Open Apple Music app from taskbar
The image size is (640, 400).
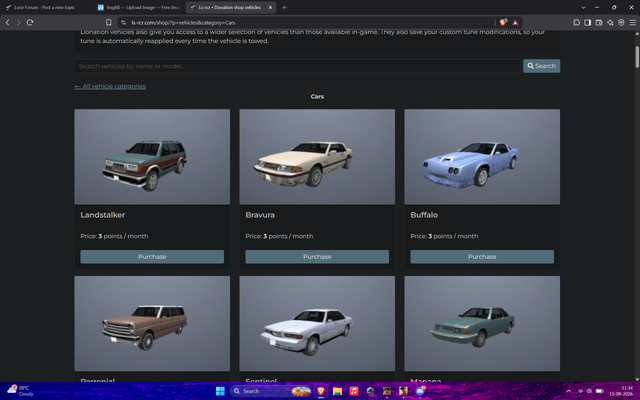click(354, 391)
